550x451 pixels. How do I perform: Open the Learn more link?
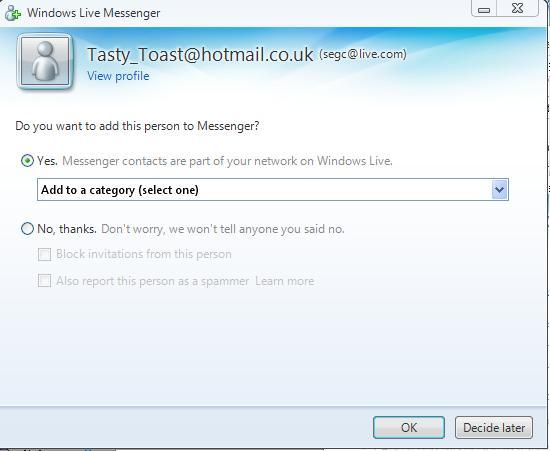point(284,281)
